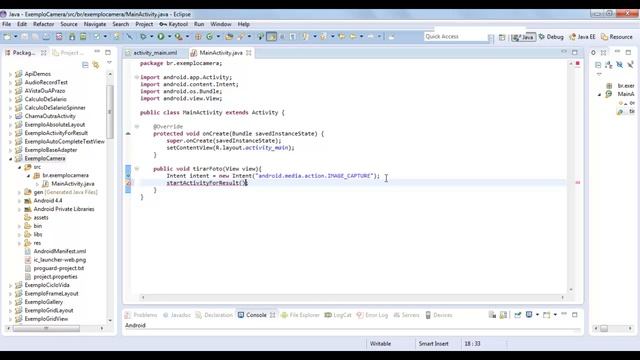
Task: Open the Devices tab
Action: (x=439, y=315)
